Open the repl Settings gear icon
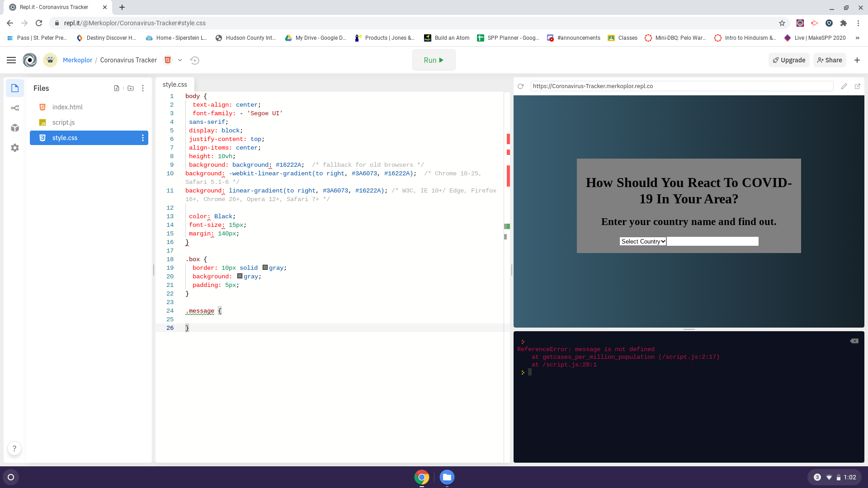 coord(15,148)
